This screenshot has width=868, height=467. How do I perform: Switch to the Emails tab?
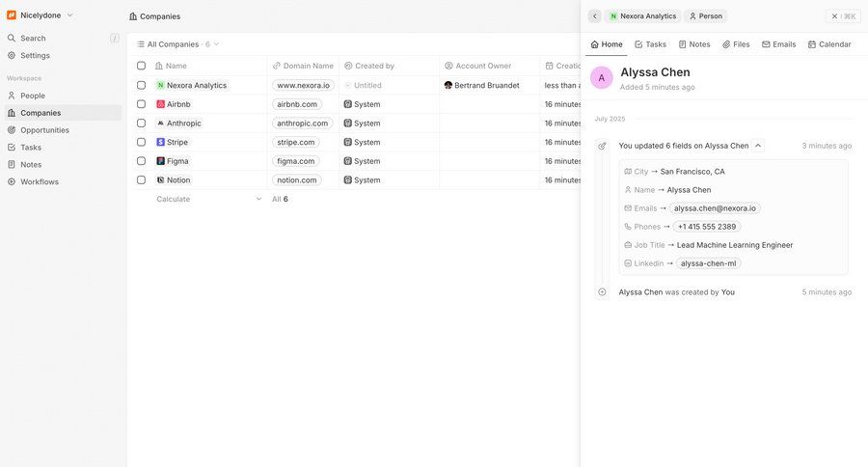point(778,44)
